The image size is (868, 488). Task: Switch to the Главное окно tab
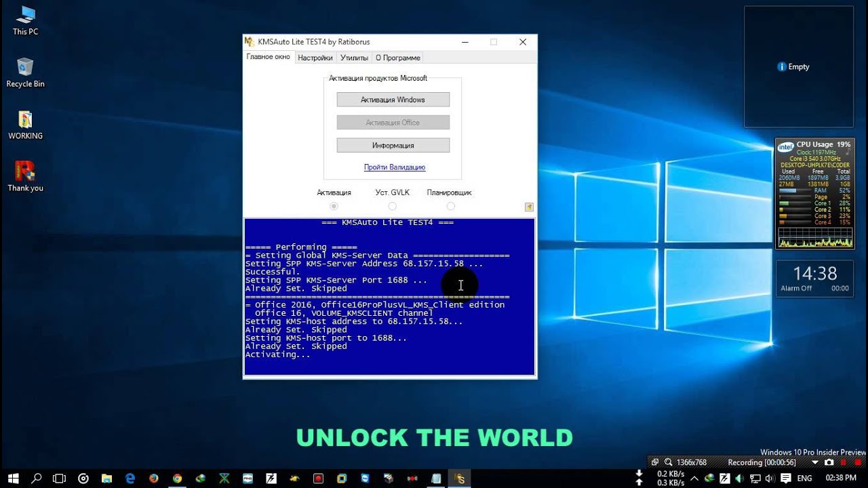(269, 57)
